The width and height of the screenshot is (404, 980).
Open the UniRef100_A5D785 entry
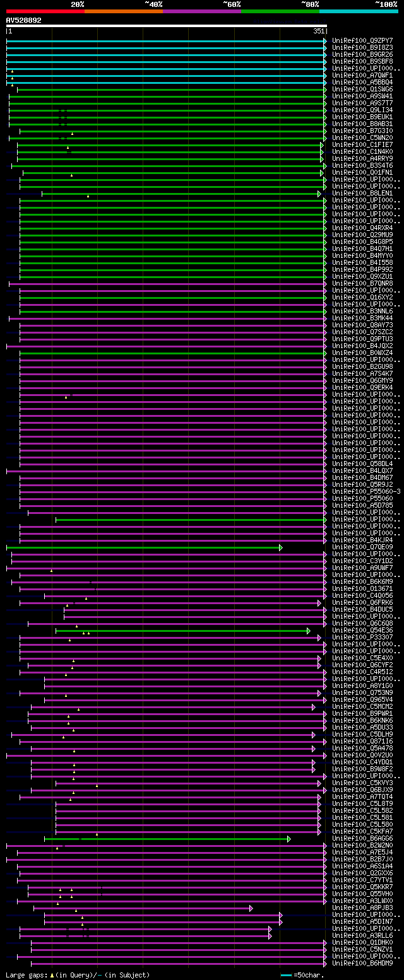point(362,505)
